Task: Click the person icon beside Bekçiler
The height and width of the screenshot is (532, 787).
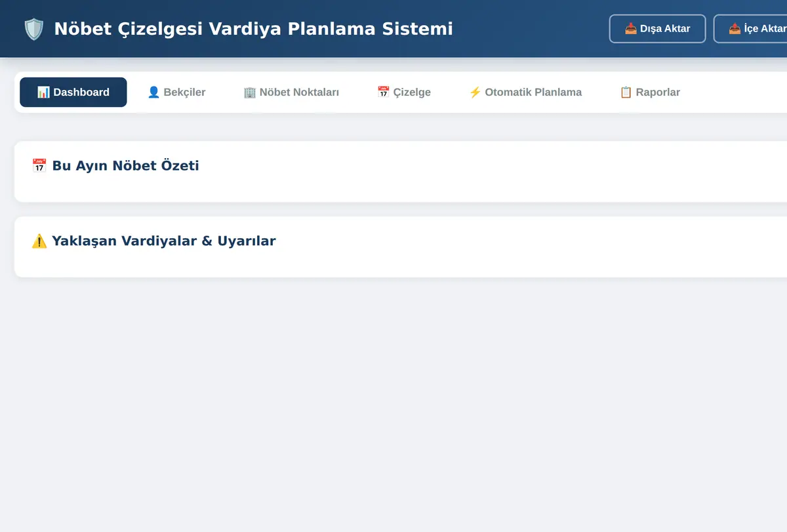Action: click(153, 92)
